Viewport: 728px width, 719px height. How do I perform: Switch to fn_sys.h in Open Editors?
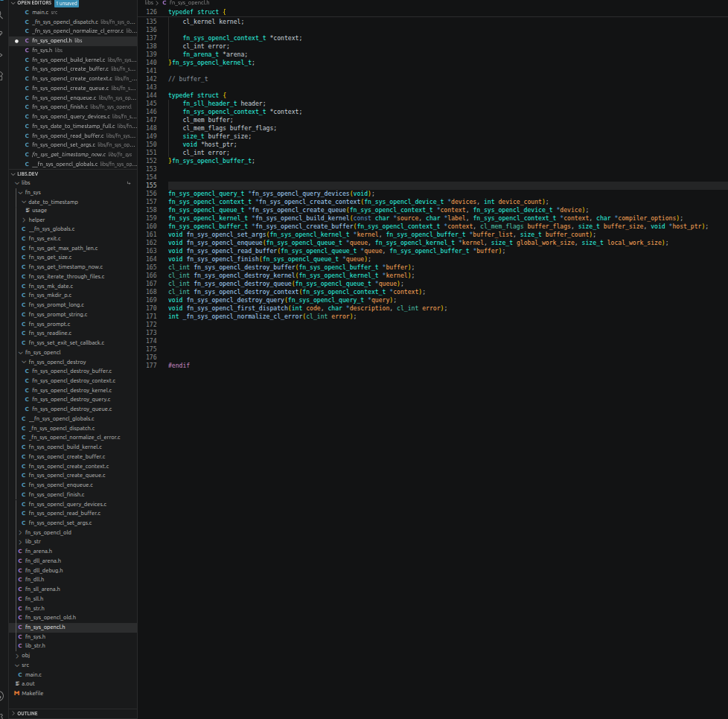[x=42, y=50]
